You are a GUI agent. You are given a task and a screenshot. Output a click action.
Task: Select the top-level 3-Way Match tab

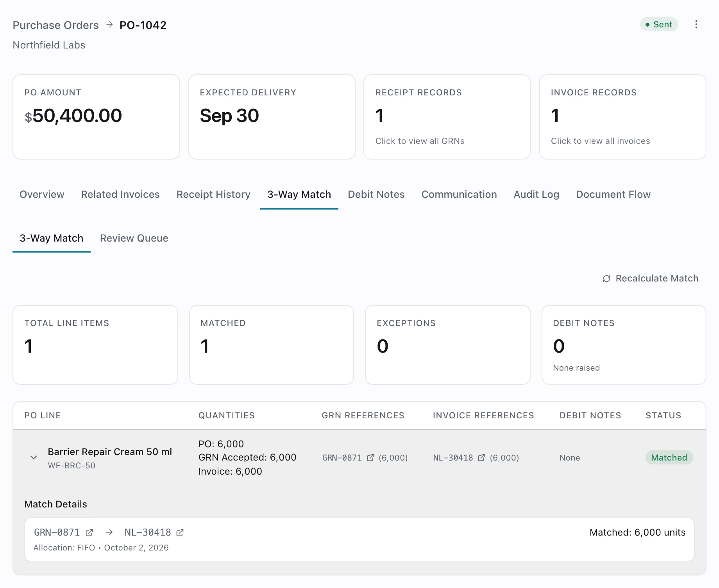[299, 194]
